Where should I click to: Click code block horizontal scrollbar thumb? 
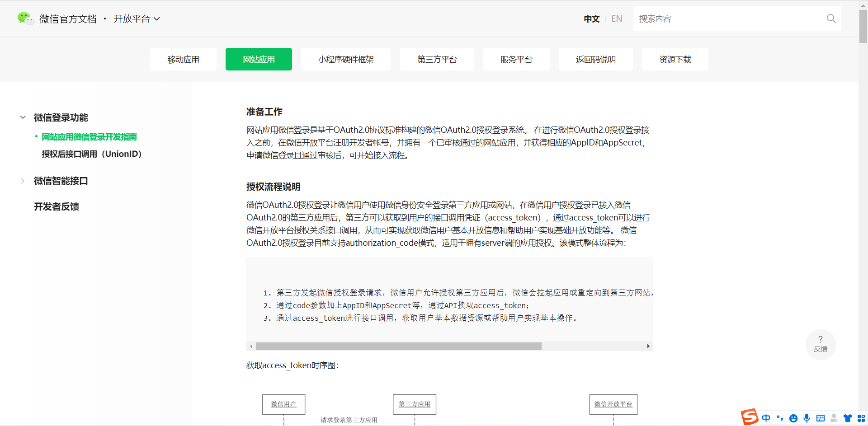(399, 346)
